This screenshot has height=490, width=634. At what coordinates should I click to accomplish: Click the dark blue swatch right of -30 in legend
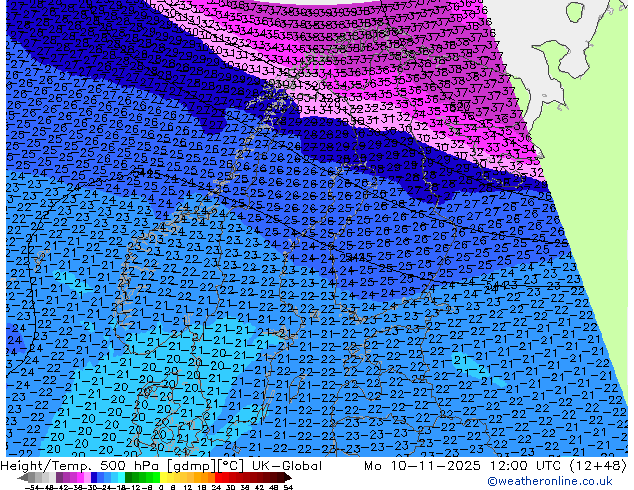click(94, 478)
